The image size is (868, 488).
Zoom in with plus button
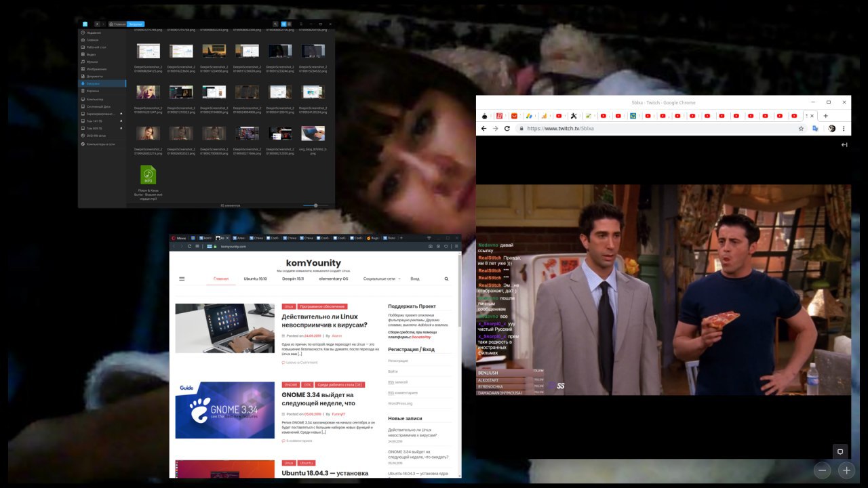pos(846,470)
